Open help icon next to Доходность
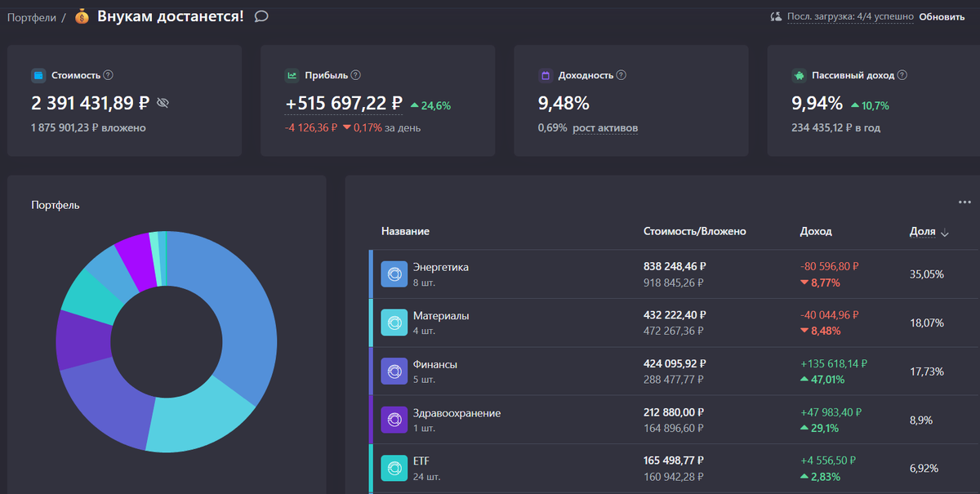Viewport: 980px width, 494px height. pyautogui.click(x=621, y=75)
